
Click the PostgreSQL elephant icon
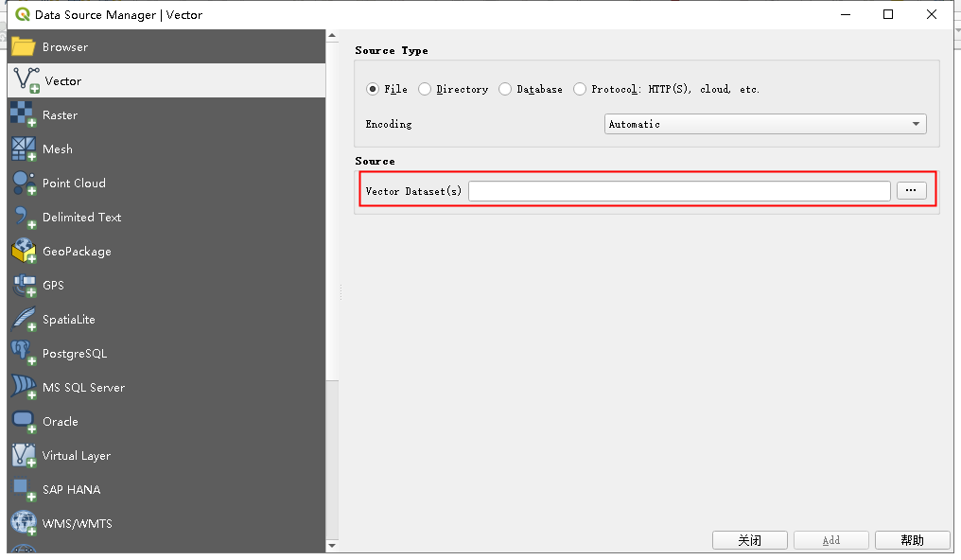(24, 354)
